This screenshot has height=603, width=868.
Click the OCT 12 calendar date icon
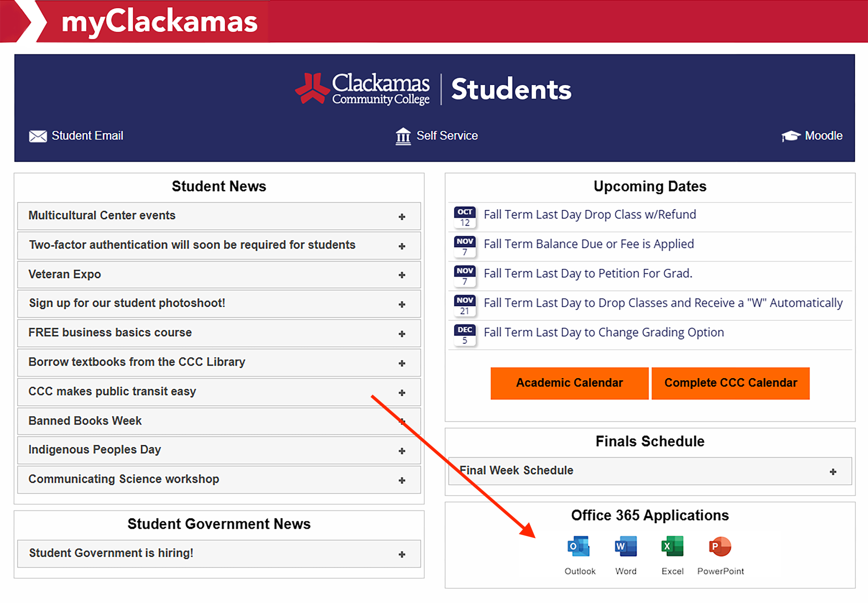point(465,217)
